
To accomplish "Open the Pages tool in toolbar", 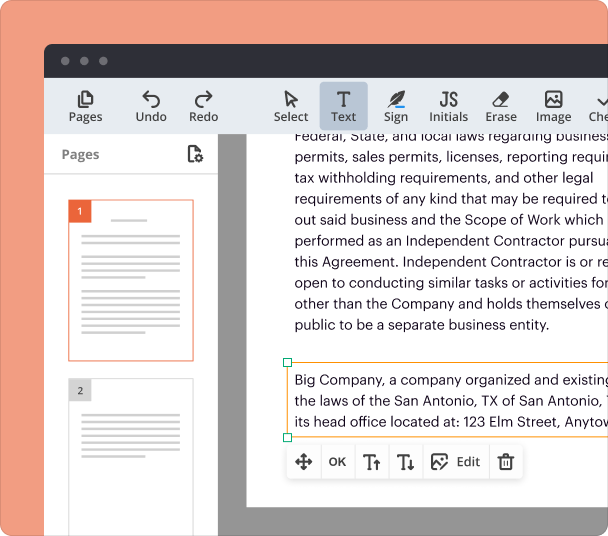I will coord(85,106).
